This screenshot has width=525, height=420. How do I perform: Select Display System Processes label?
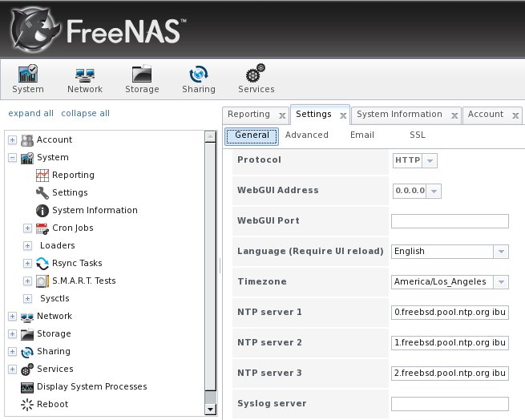pyautogui.click(x=91, y=386)
